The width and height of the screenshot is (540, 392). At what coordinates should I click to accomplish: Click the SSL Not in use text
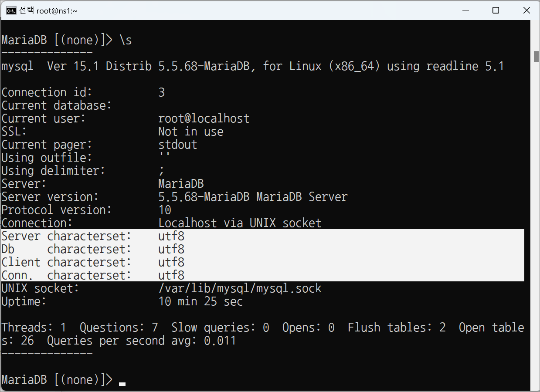tap(191, 132)
